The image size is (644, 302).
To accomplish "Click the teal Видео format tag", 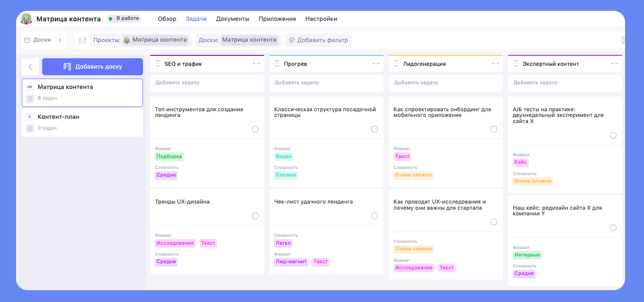I will pyautogui.click(x=284, y=157).
